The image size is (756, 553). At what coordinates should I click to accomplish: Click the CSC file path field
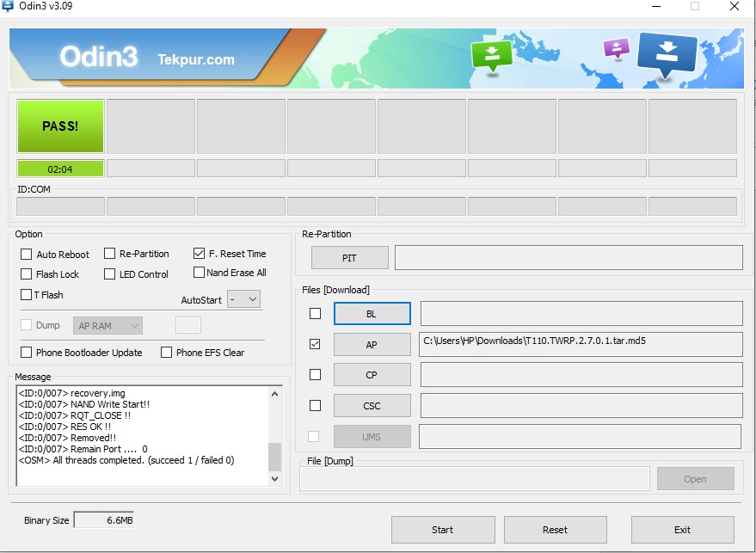coord(581,405)
